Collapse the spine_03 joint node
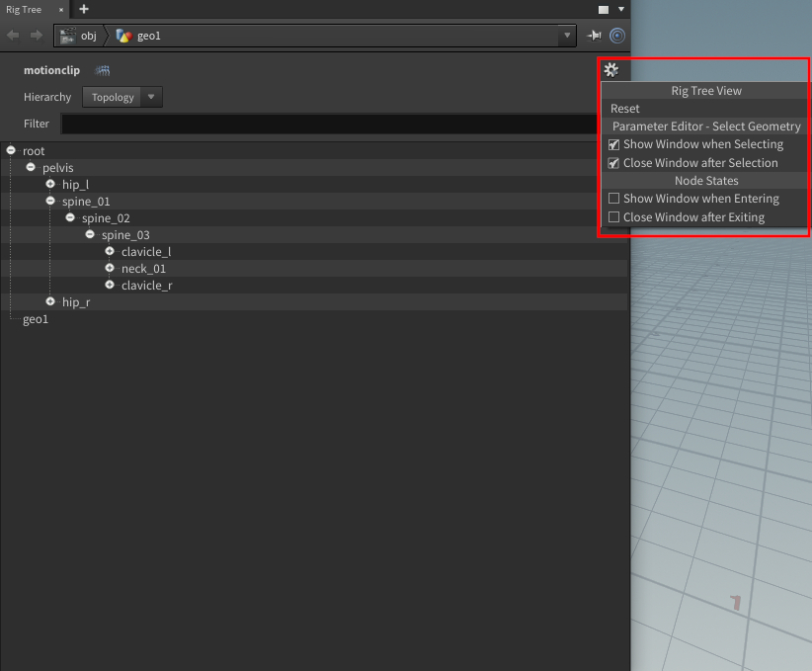Screen dimensions: 812x671 coord(90,235)
